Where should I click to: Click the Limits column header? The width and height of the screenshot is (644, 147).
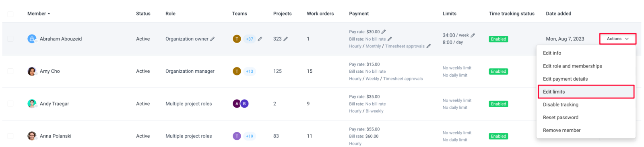pos(450,14)
